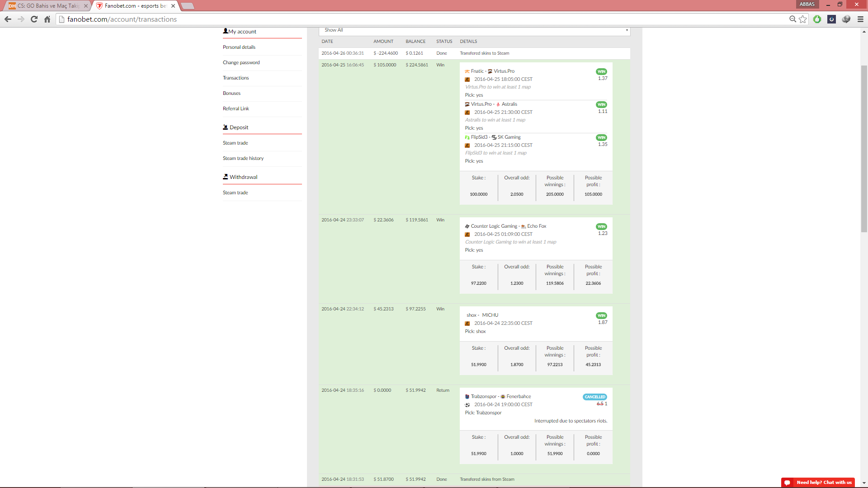Click 'Transfered skins to Steam' detail

tap(485, 53)
